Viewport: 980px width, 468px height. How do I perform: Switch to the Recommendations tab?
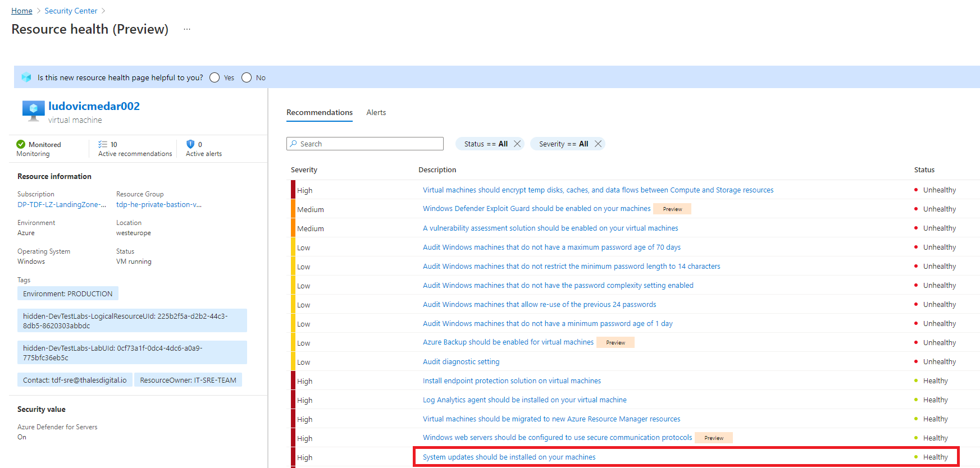tap(320, 112)
